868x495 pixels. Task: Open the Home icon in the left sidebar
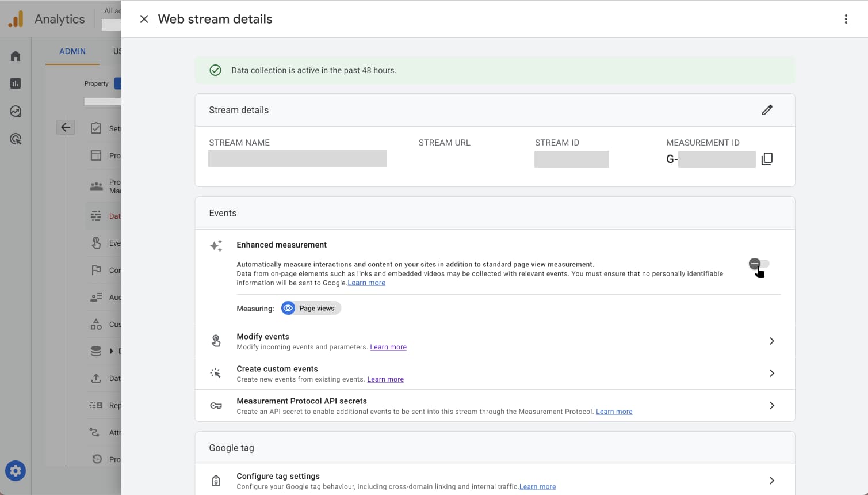click(x=16, y=56)
